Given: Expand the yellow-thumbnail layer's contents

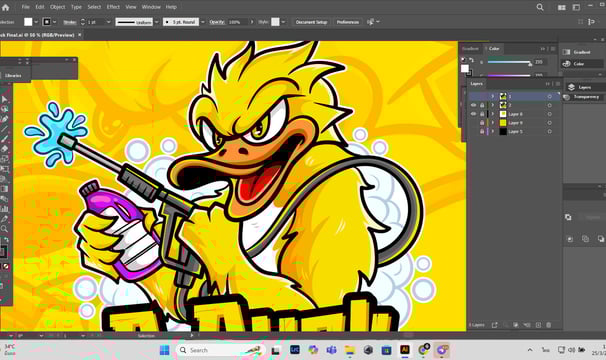Looking at the screenshot, I should pyautogui.click(x=493, y=123).
